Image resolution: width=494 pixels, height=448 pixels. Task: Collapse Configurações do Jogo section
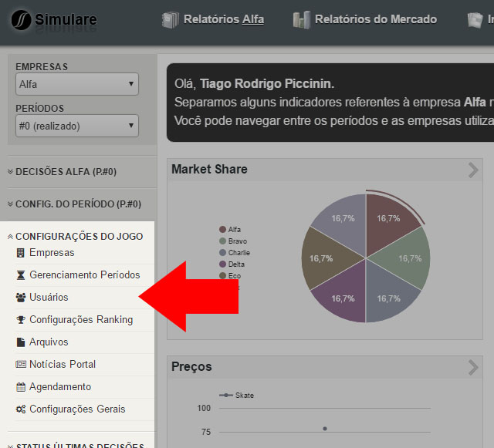click(x=76, y=237)
